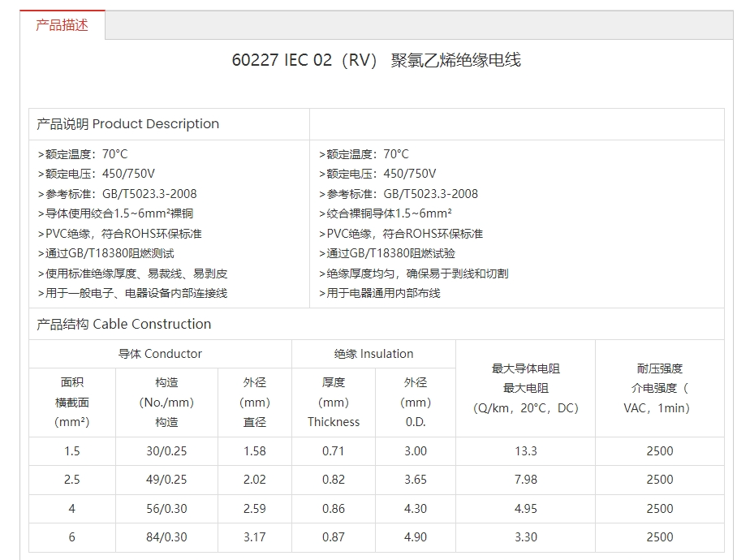Click the 49/0.25 construction cell
The height and width of the screenshot is (560, 750).
[166, 480]
